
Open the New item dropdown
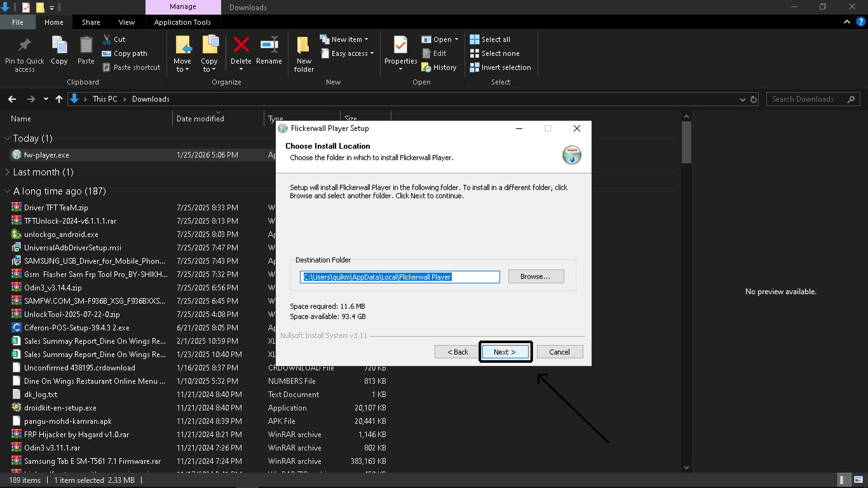click(344, 39)
